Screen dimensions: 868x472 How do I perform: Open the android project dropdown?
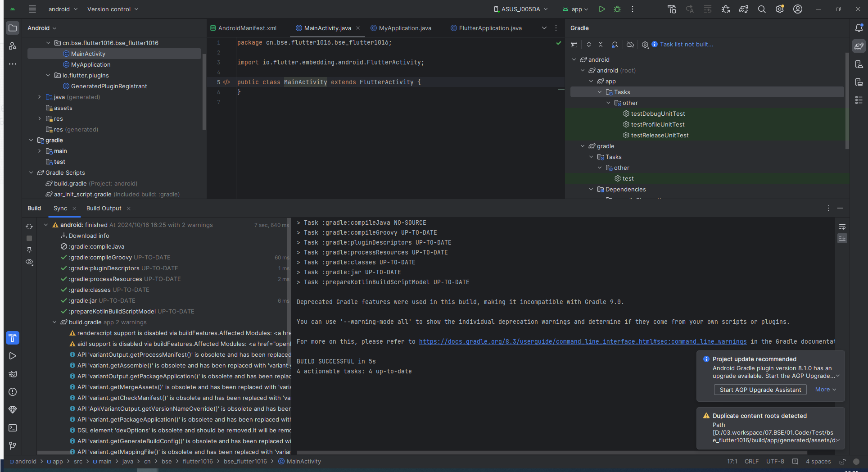(63, 9)
